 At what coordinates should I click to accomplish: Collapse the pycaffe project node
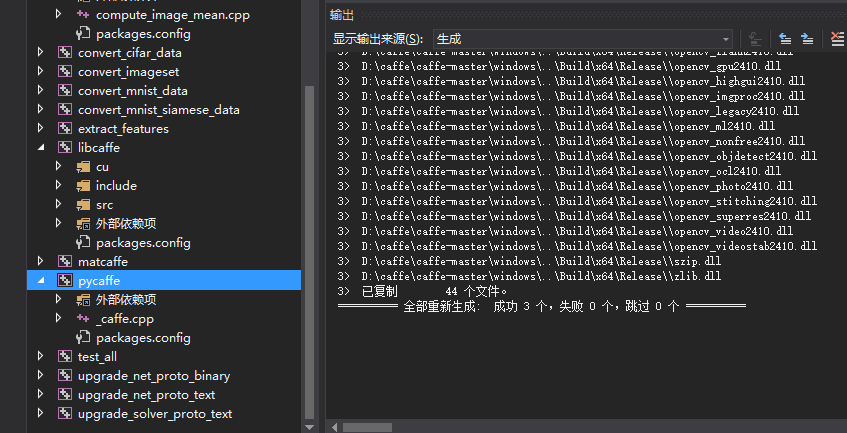click(x=41, y=281)
